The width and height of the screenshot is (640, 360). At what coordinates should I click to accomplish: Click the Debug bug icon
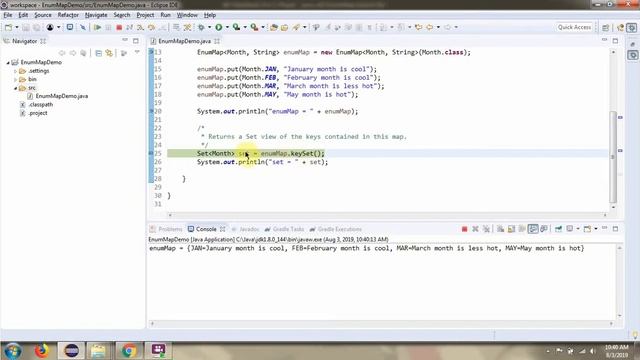pyautogui.click(x=201, y=27)
